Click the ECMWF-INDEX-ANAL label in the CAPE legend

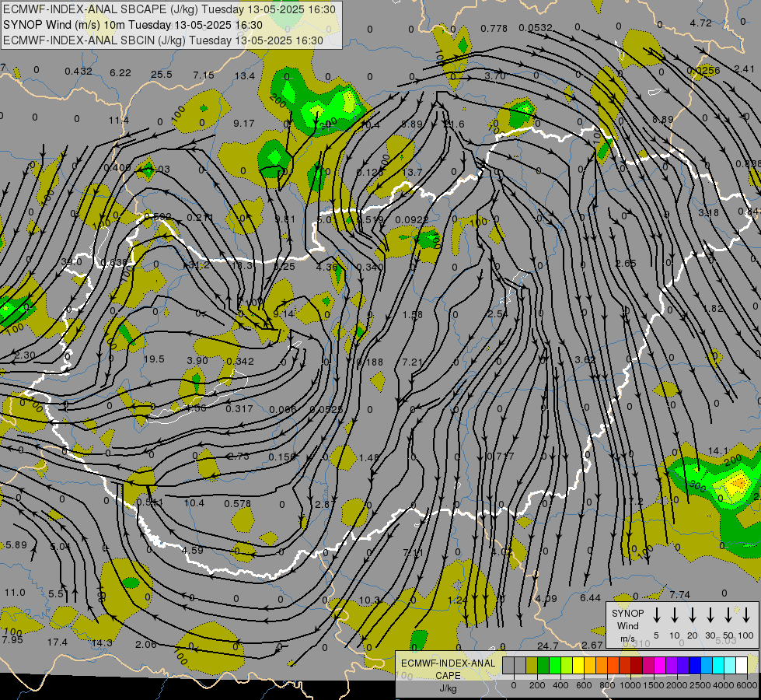(x=448, y=663)
